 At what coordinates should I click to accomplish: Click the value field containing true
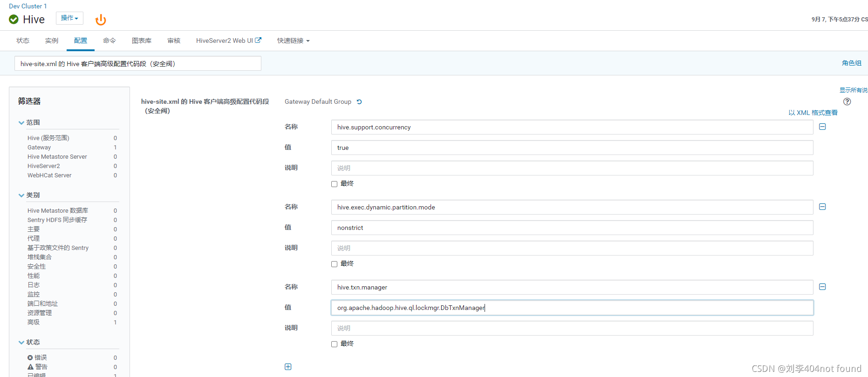(x=572, y=148)
